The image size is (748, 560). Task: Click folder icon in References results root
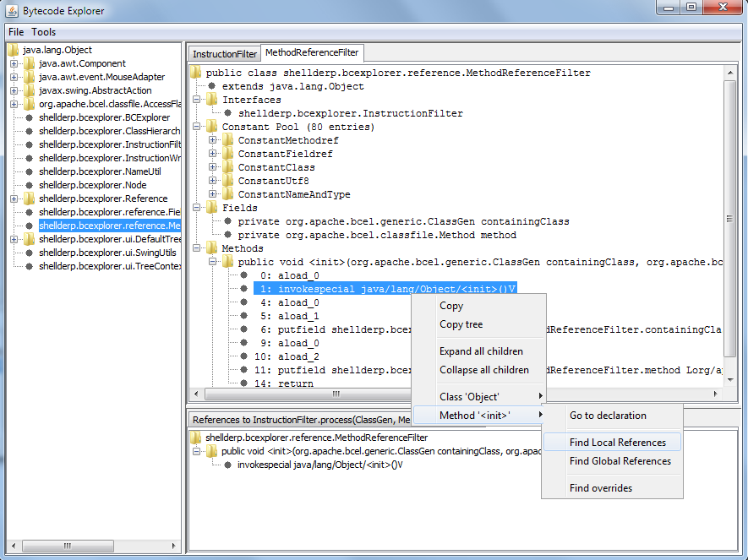click(195, 438)
